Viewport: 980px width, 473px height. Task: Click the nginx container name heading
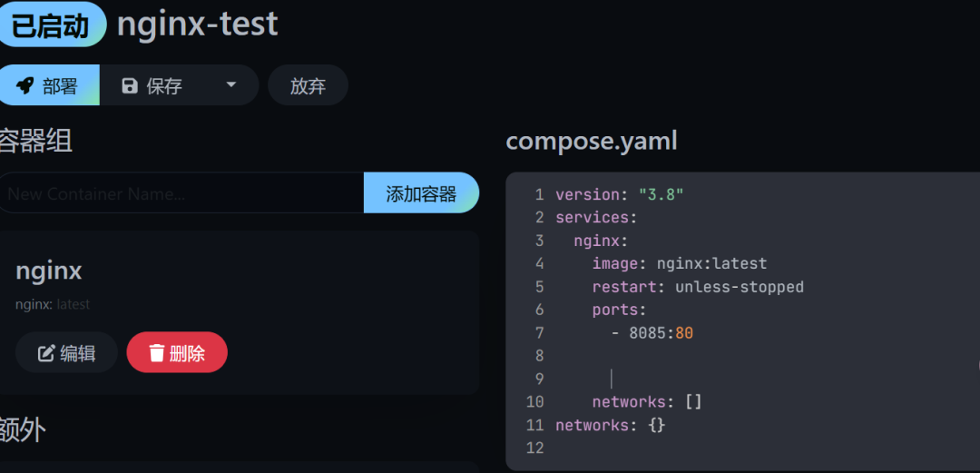pyautogui.click(x=49, y=271)
